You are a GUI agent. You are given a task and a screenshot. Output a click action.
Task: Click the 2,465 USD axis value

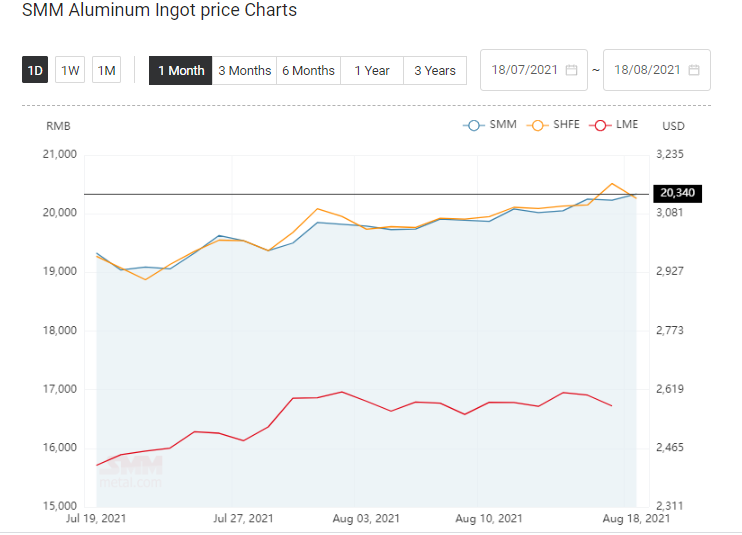pyautogui.click(x=670, y=447)
